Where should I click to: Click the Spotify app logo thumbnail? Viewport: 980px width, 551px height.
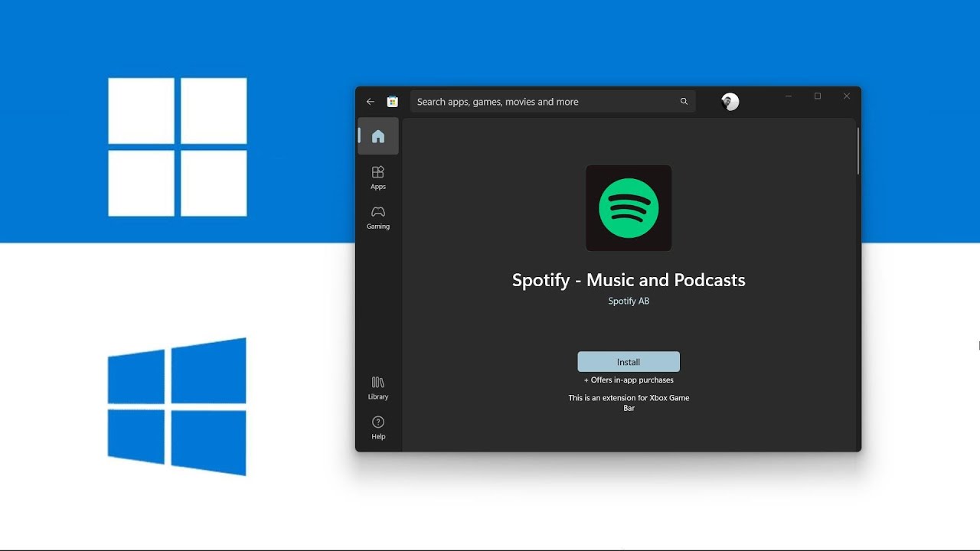629,208
